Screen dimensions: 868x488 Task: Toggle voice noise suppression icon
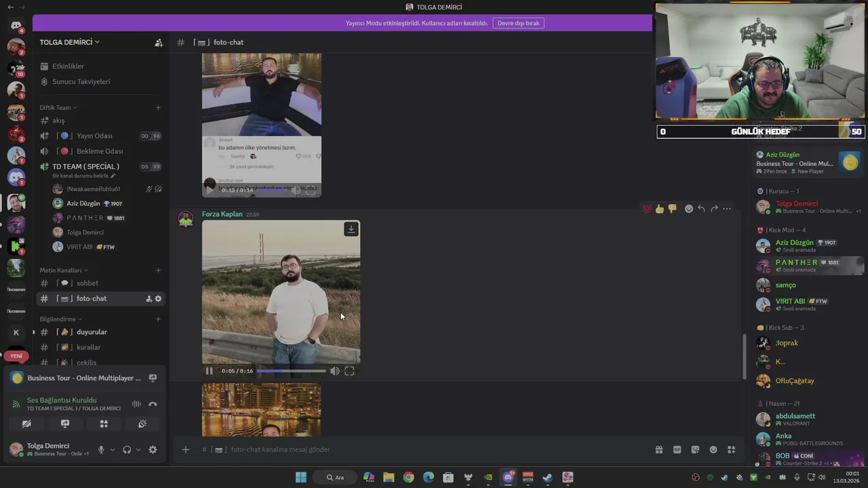click(x=136, y=404)
